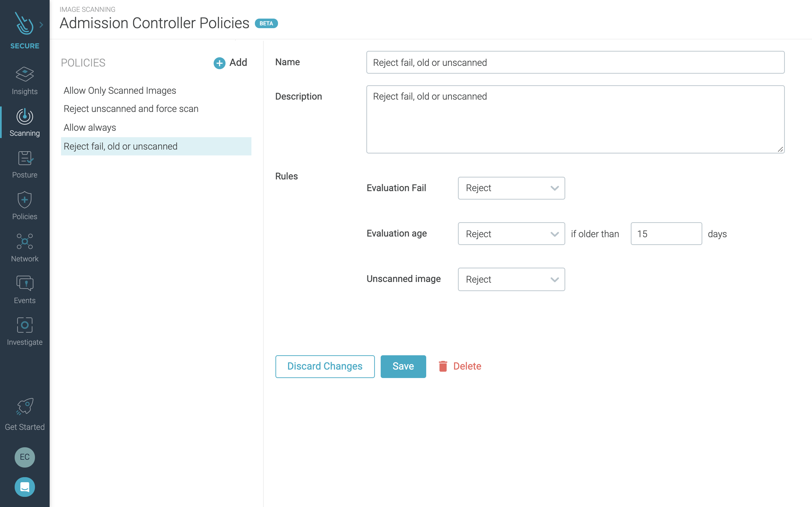Viewport: 812px width, 507px height.
Task: Click the EC user avatar
Action: (25, 457)
